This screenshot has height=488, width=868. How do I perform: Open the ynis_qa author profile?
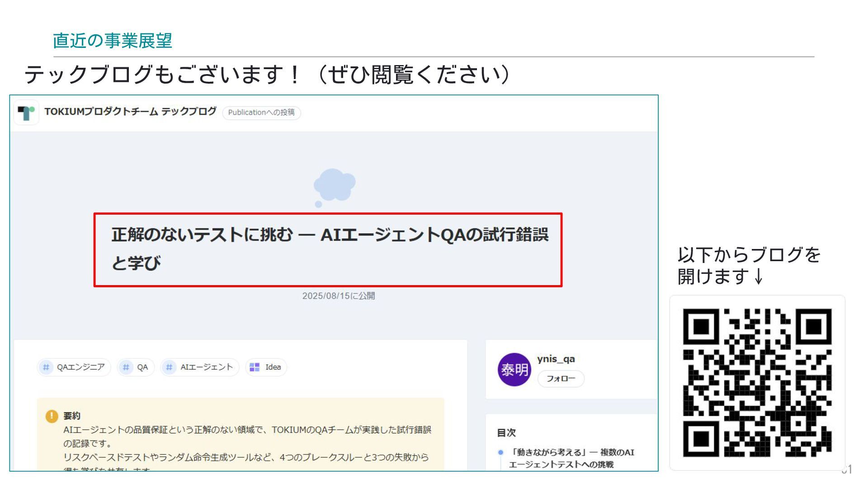(x=556, y=359)
